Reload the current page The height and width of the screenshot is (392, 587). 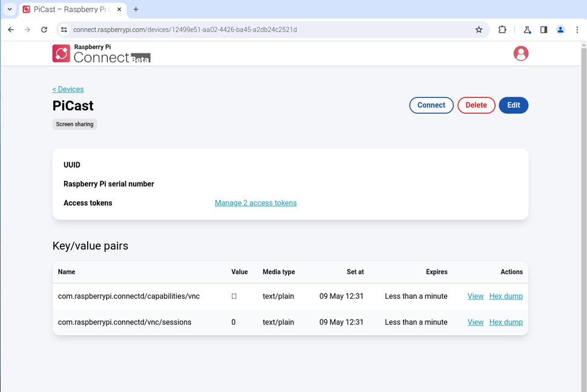pos(44,29)
